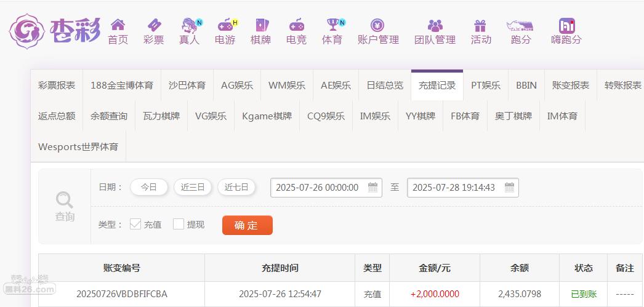Click start date field 2025-07-26 00:00:00

tap(326, 188)
